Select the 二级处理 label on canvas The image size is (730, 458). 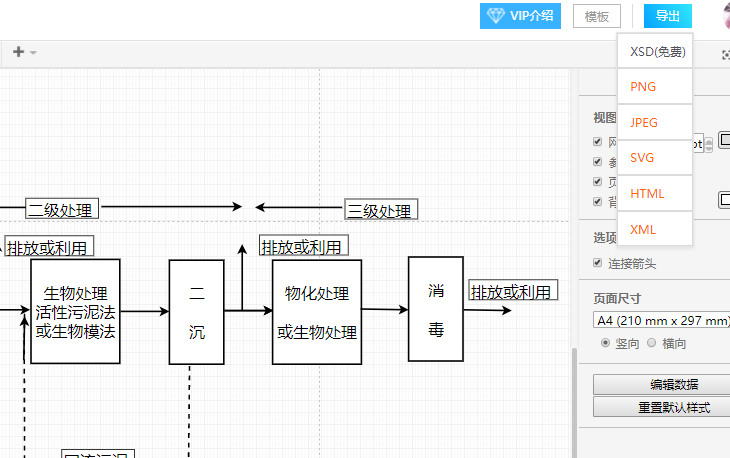coord(62,209)
